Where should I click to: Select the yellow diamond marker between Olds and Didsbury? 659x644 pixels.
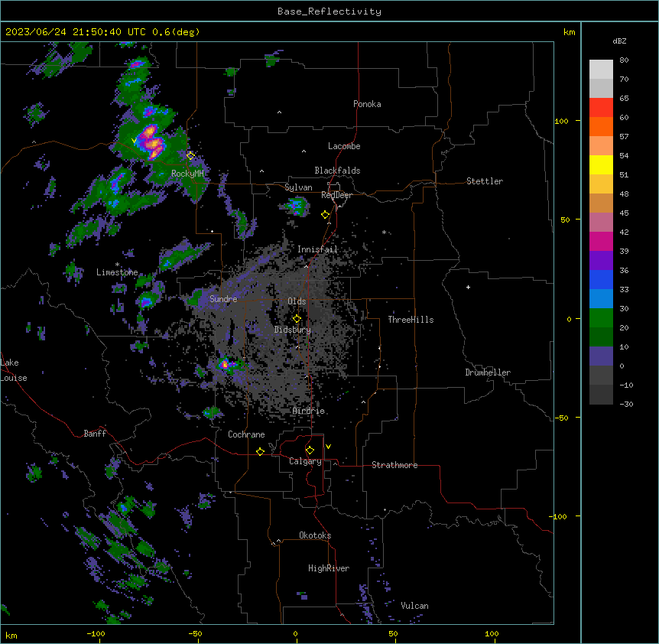(297, 318)
